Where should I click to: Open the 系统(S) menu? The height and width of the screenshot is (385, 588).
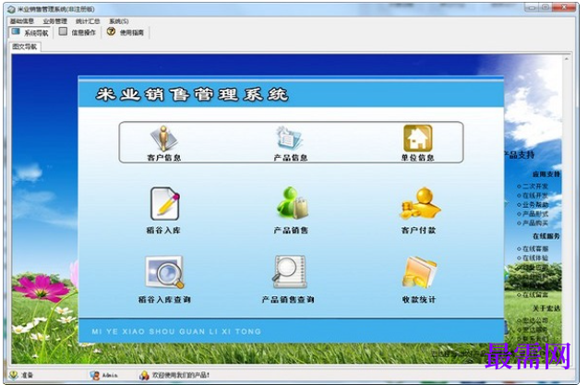pyautogui.click(x=119, y=21)
